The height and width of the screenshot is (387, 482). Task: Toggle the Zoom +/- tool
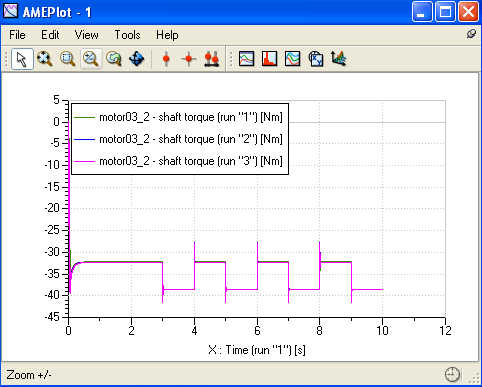click(91, 59)
